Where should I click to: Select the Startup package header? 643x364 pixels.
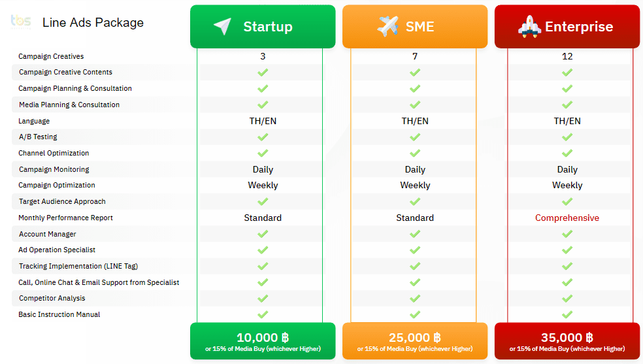pyautogui.click(x=263, y=27)
